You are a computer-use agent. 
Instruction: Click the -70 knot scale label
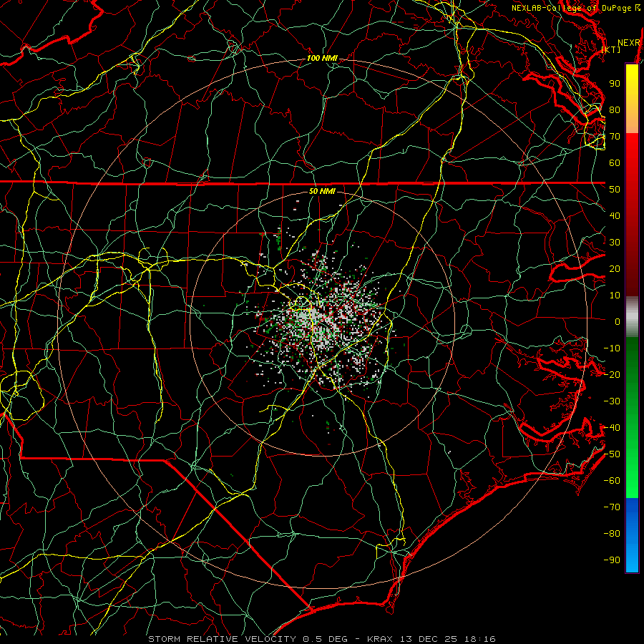(612, 507)
